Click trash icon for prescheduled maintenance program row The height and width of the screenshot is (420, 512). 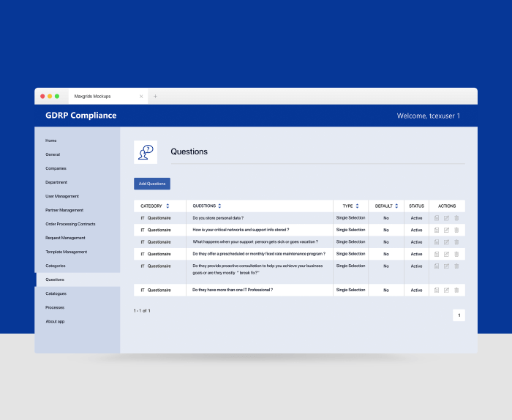tap(456, 254)
